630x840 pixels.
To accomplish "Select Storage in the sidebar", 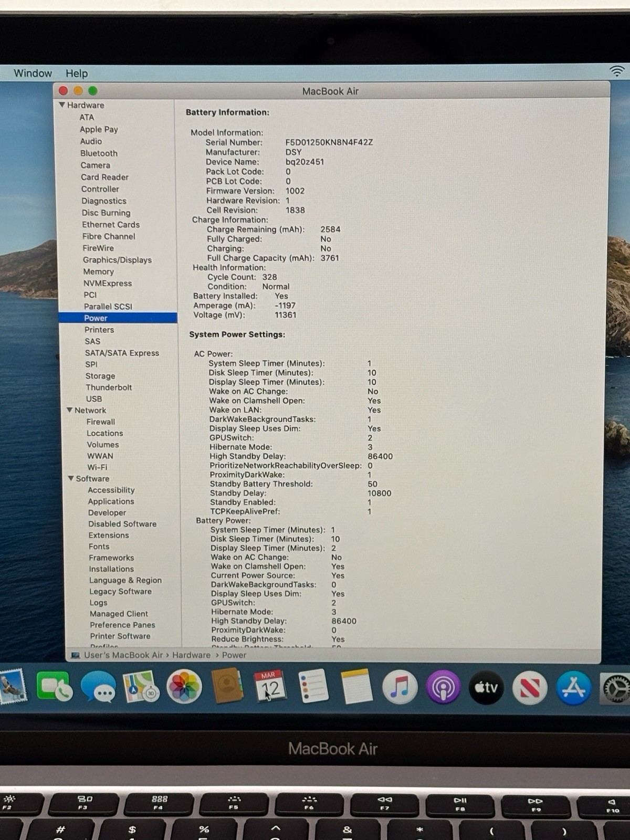I will pyautogui.click(x=100, y=376).
